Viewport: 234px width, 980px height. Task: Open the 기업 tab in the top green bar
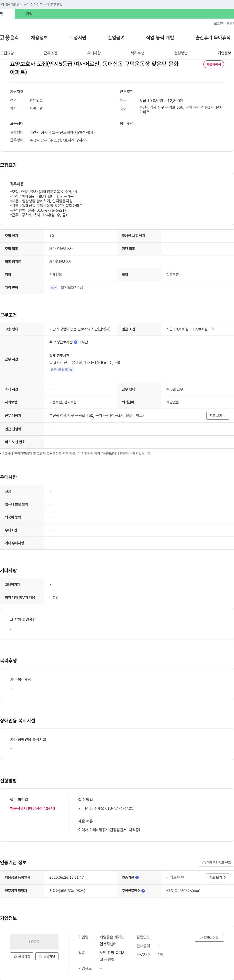tap(29, 14)
